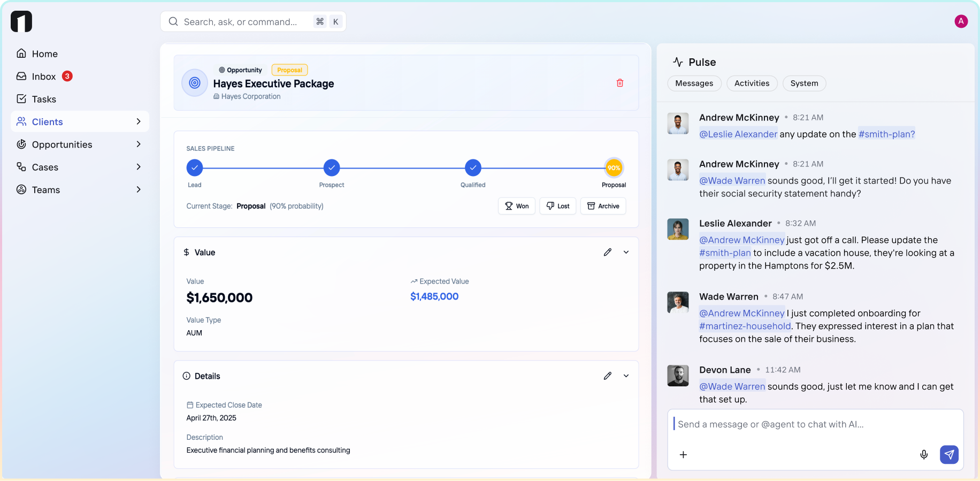This screenshot has width=980, height=481.
Task: Click Wade Warren's avatar photo
Action: tap(678, 302)
